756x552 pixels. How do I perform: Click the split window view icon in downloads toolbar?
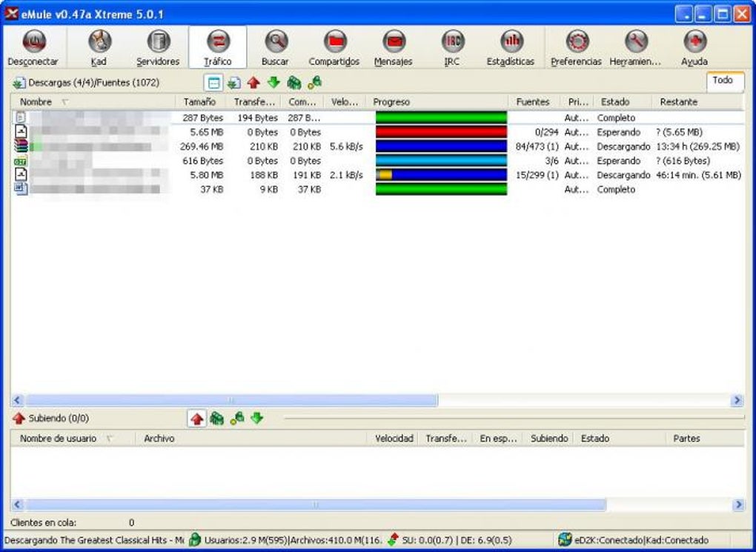213,83
